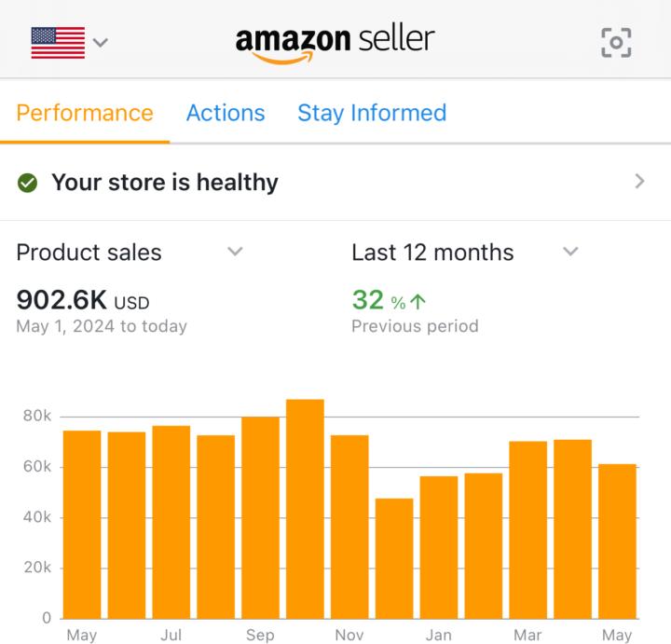671x644 pixels.
Task: Click the September sales bar
Action: [x=261, y=518]
